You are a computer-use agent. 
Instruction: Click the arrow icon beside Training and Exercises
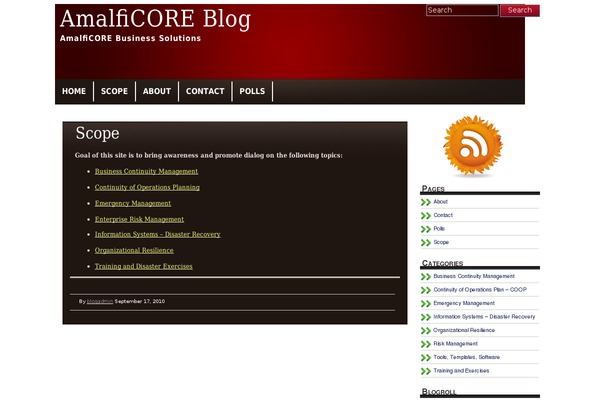click(426, 371)
